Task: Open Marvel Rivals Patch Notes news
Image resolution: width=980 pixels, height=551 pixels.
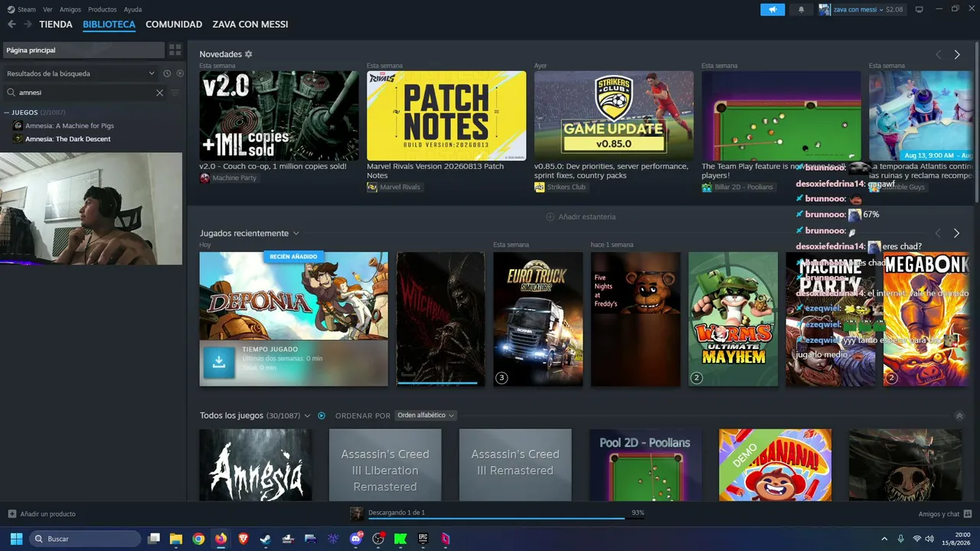Action: [x=446, y=116]
